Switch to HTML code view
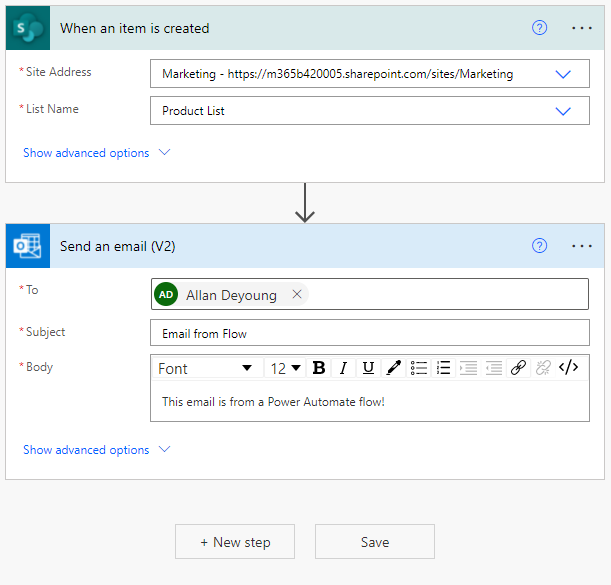This screenshot has height=585, width=611. pyautogui.click(x=568, y=368)
